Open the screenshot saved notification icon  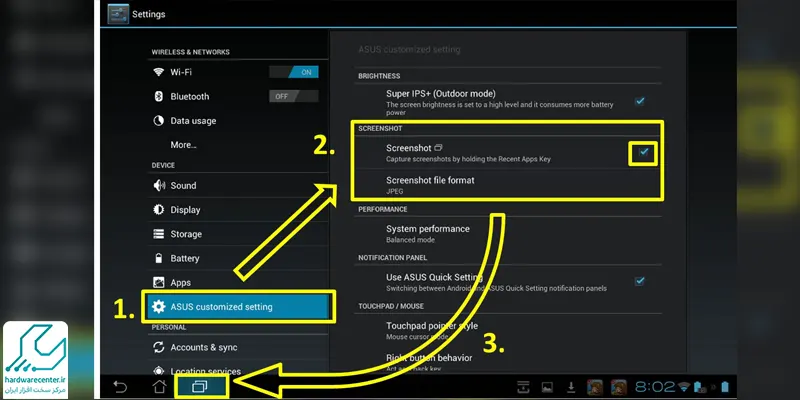click(x=523, y=387)
